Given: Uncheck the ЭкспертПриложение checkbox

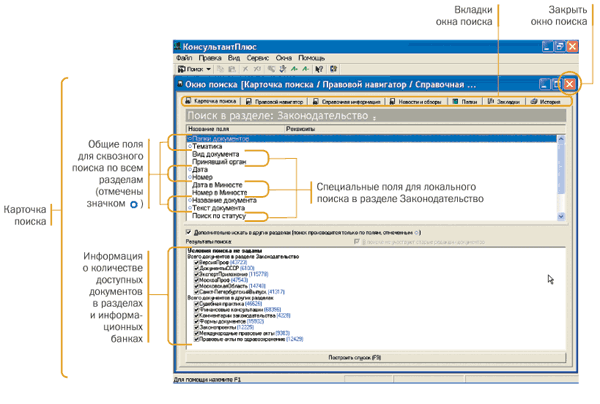Looking at the screenshot, I should [x=197, y=274].
